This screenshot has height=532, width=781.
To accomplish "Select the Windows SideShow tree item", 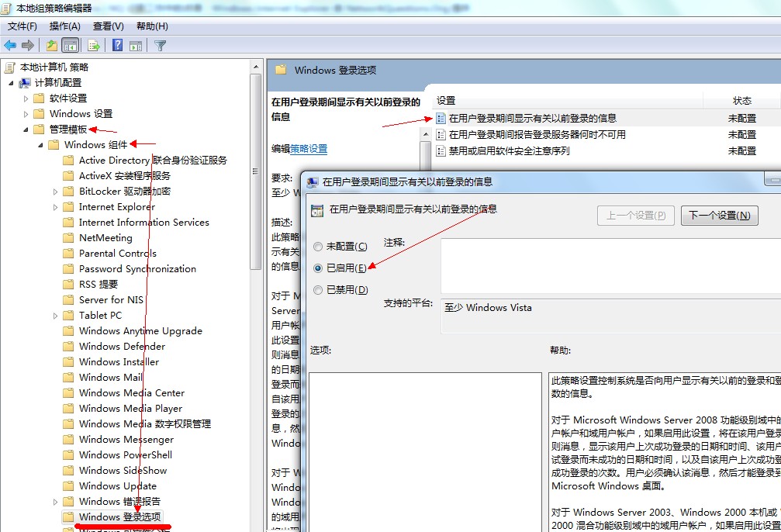I will pyautogui.click(x=123, y=470).
